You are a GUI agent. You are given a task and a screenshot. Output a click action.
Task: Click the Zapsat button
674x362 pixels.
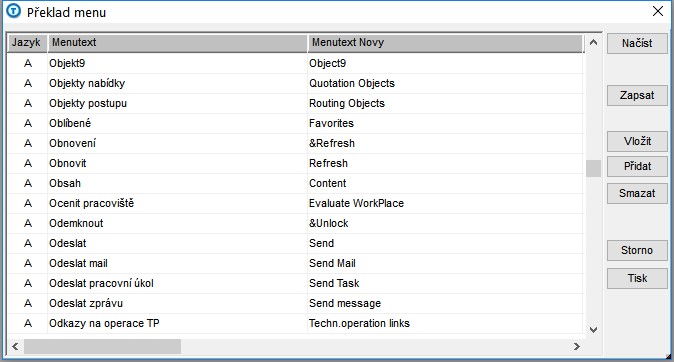tap(637, 95)
